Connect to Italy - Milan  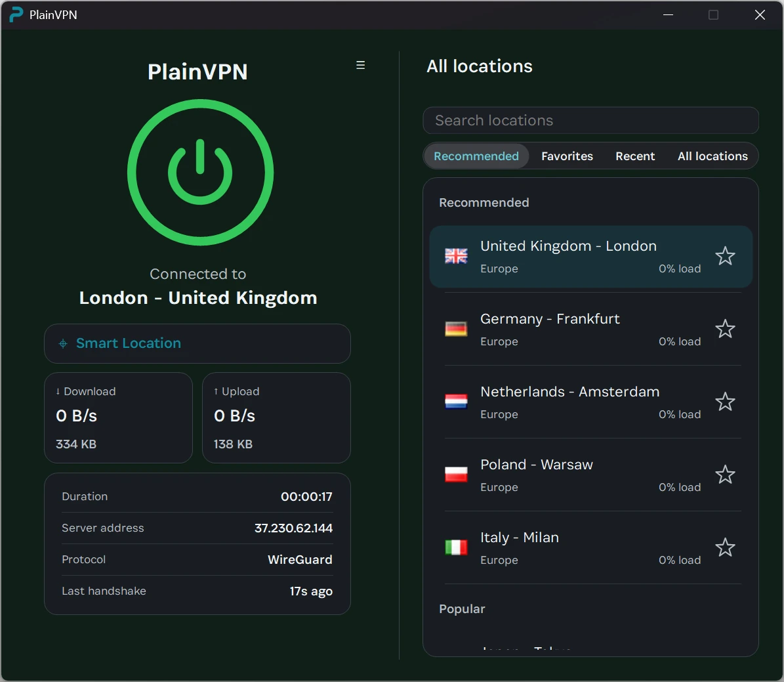point(590,548)
